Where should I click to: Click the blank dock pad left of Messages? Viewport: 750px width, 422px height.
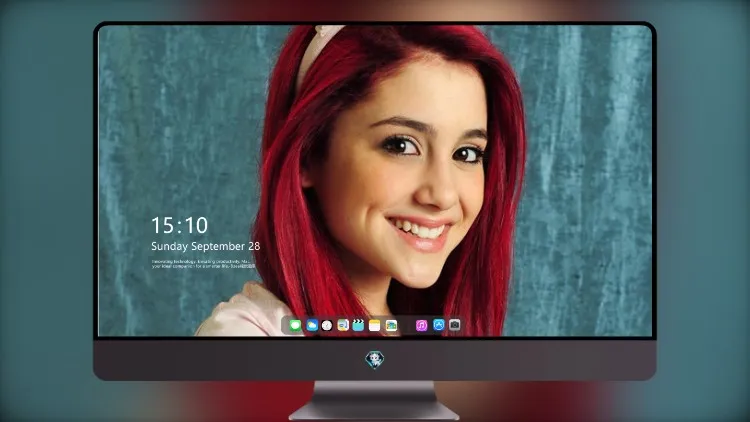tap(285, 325)
